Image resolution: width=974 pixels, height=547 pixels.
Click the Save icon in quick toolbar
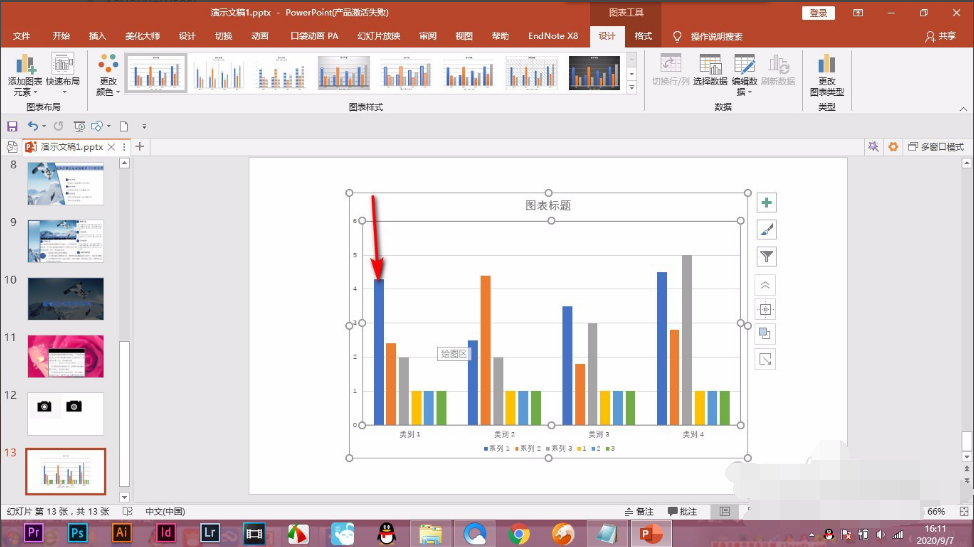(x=12, y=127)
